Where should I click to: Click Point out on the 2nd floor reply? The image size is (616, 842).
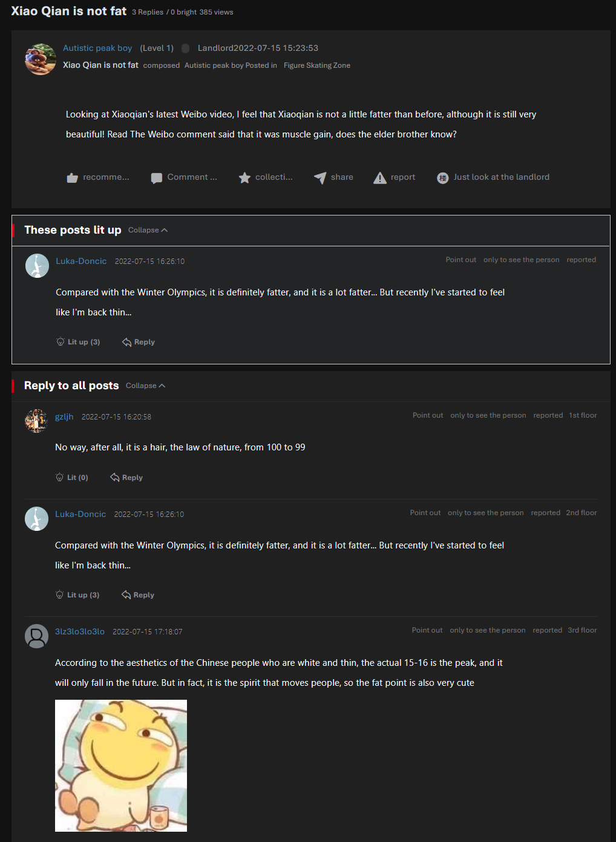[x=425, y=513]
